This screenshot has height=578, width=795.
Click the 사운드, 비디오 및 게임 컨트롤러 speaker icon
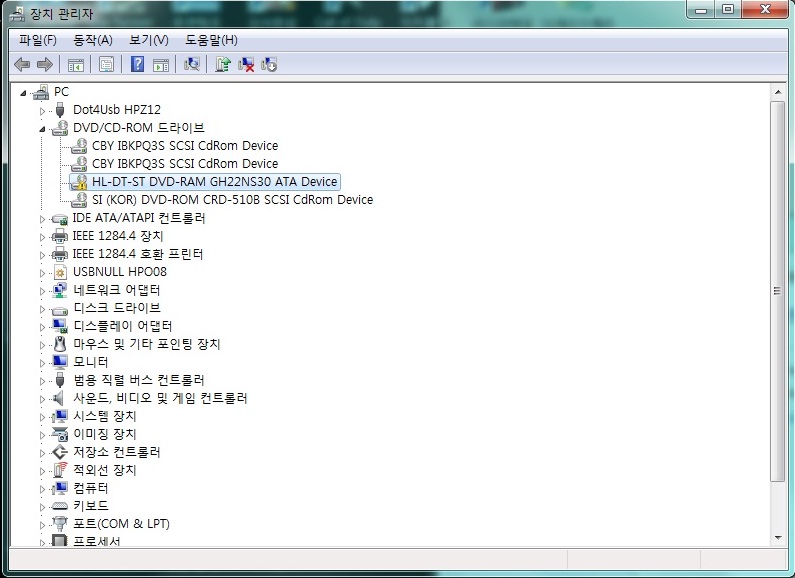[x=59, y=398]
